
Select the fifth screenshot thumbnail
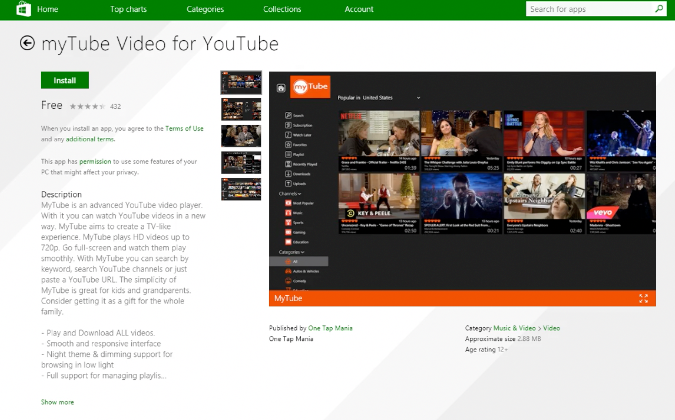pyautogui.click(x=241, y=189)
